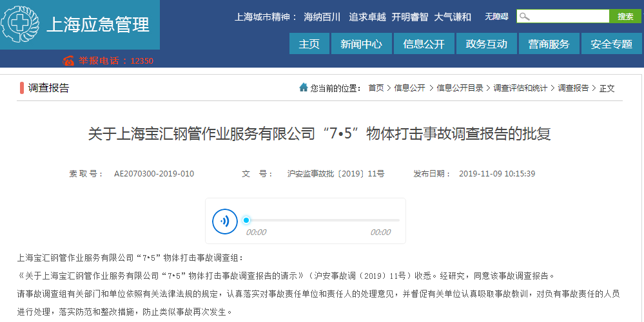Click the article title about “7•5” accident
644x322 pixels.
(x=319, y=134)
